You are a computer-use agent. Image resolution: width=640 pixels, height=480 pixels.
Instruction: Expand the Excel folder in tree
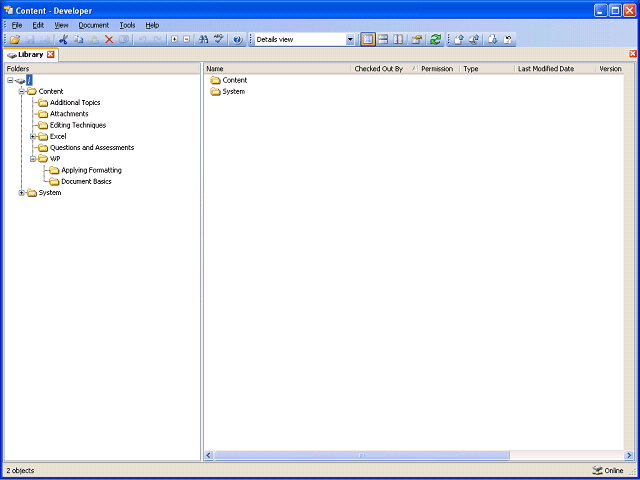pos(33,136)
